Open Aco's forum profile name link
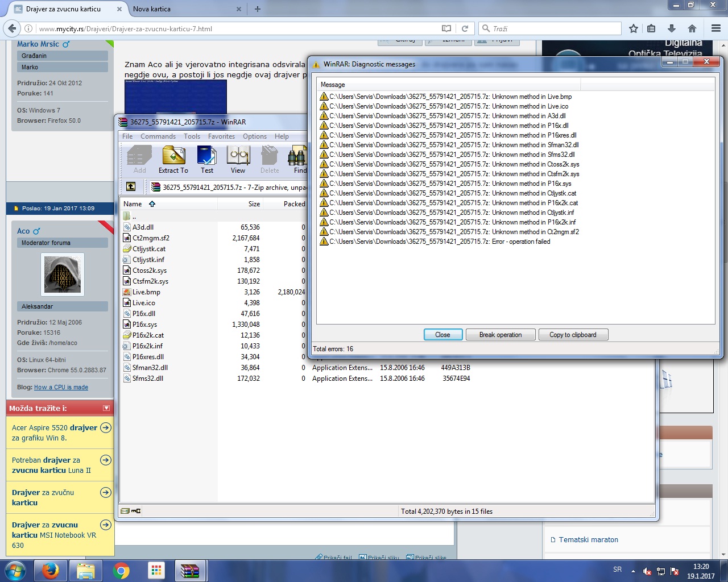The image size is (728, 582). point(23,231)
